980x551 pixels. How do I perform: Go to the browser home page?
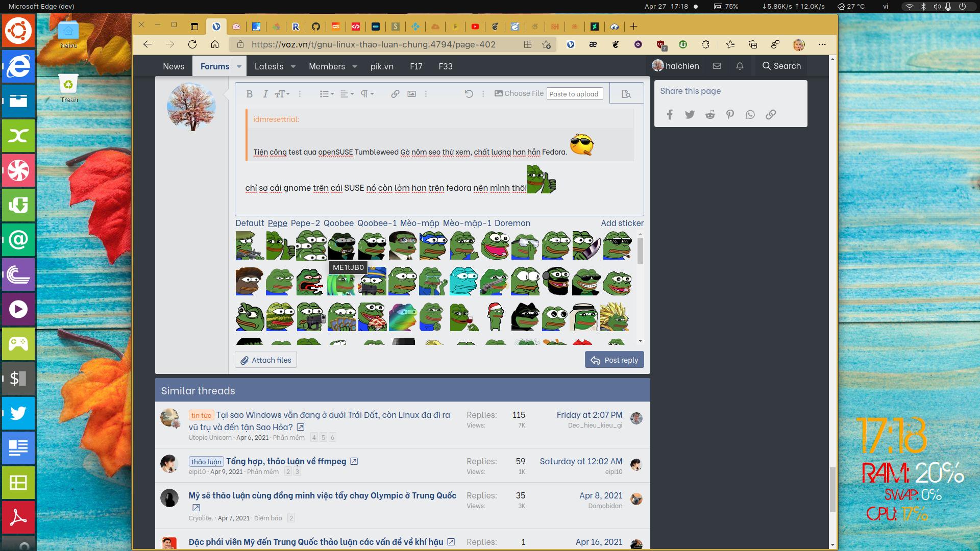[215, 44]
